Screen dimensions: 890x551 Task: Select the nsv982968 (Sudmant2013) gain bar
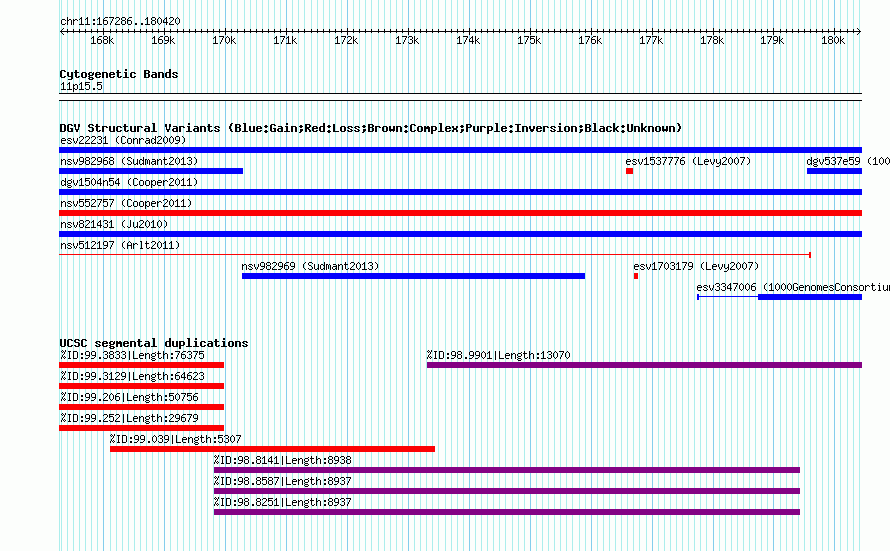point(151,171)
